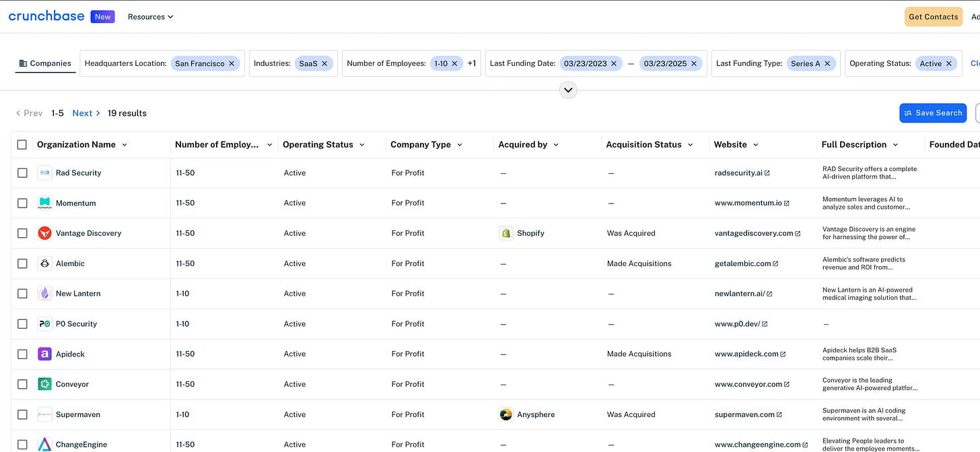Open Full Description column menu
Image resolution: width=980 pixels, height=452 pixels.
coord(895,145)
